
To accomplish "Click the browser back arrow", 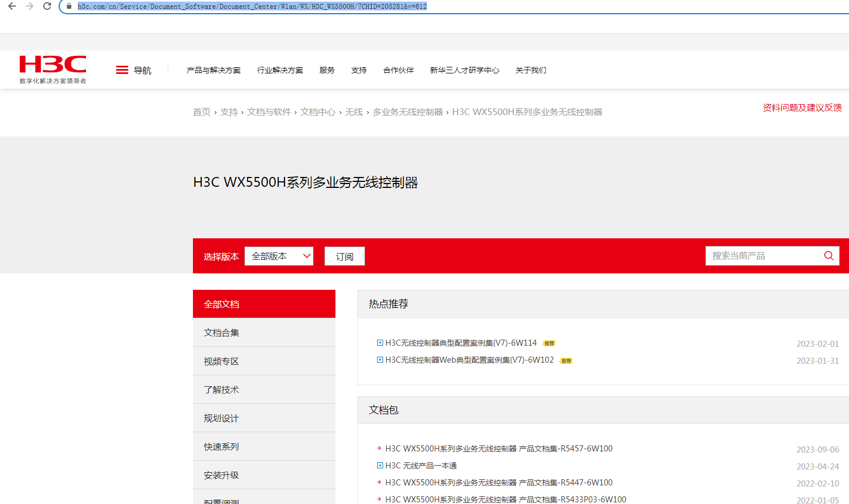I will 12,6.
